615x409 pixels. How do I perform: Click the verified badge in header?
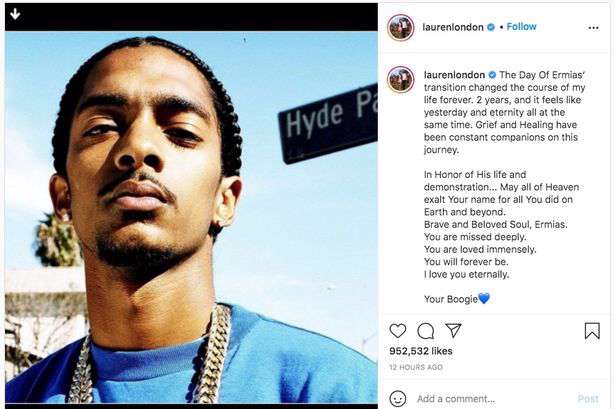[x=491, y=27]
